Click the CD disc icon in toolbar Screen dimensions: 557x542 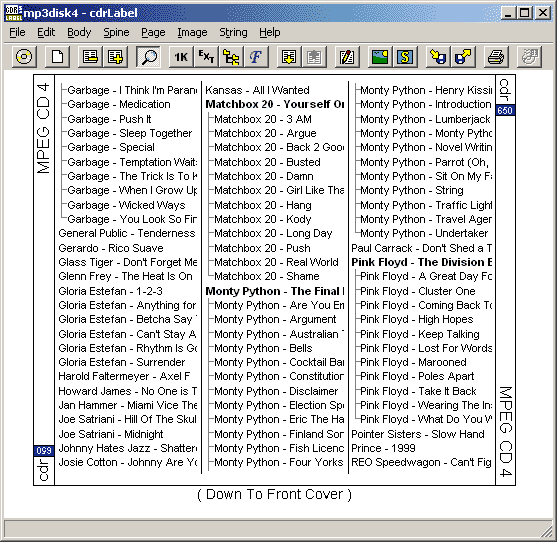pos(24,57)
